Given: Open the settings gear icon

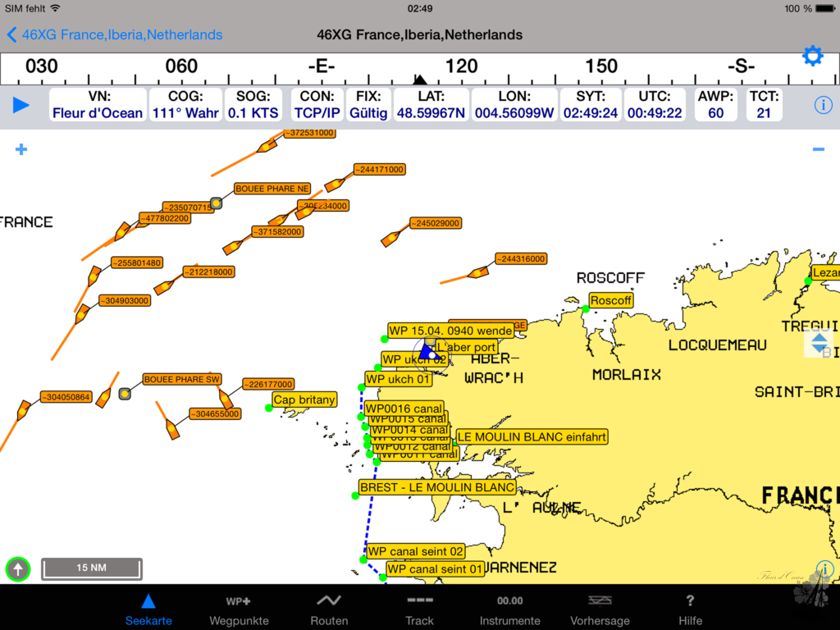Looking at the screenshot, I should [812, 56].
